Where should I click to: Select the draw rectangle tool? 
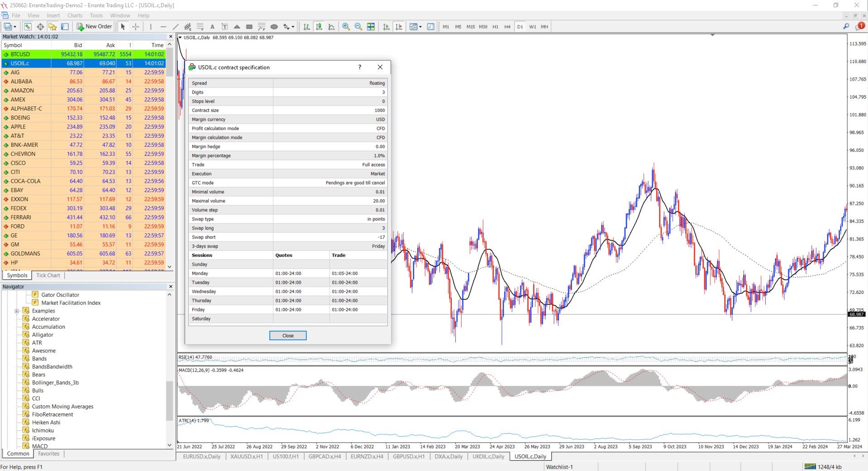click(x=249, y=27)
